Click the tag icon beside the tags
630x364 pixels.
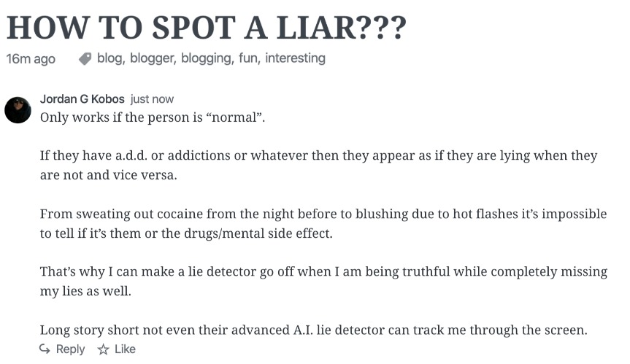[x=85, y=58]
